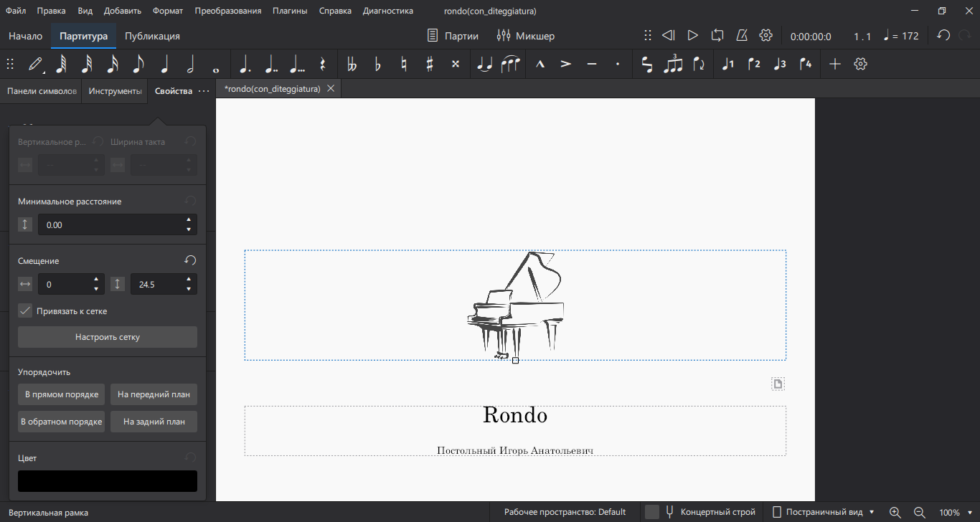Viewport: 980px width, 522px height.
Task: Click Настроить сетку button
Action: coord(108,337)
